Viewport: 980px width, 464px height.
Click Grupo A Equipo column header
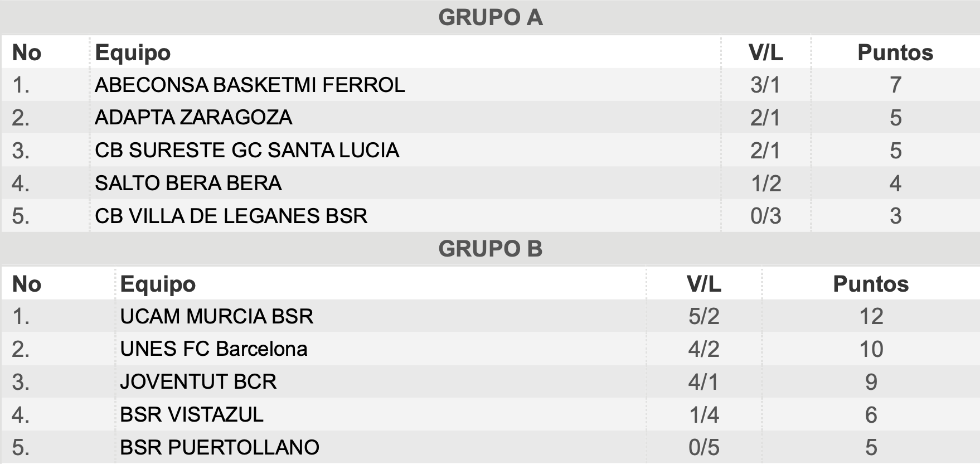pyautogui.click(x=133, y=52)
